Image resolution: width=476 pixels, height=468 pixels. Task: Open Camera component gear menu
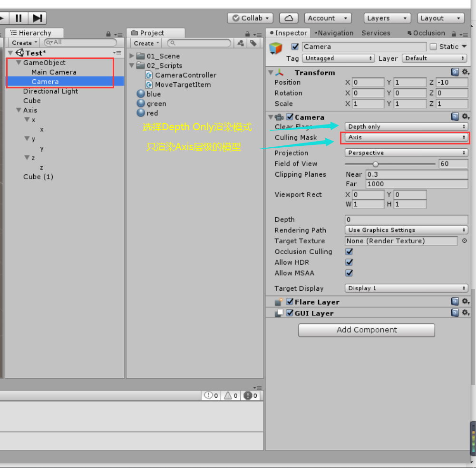point(465,116)
